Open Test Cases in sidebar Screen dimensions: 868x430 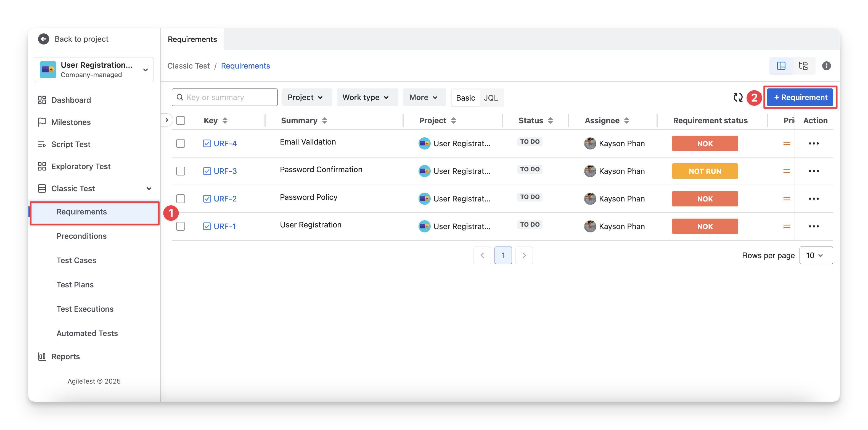coord(76,260)
